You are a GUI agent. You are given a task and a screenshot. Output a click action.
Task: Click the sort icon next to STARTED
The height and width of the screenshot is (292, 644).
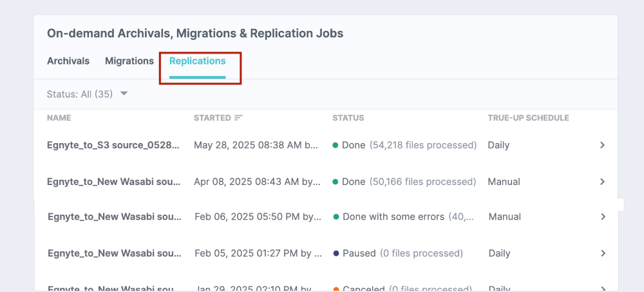pyautogui.click(x=239, y=118)
